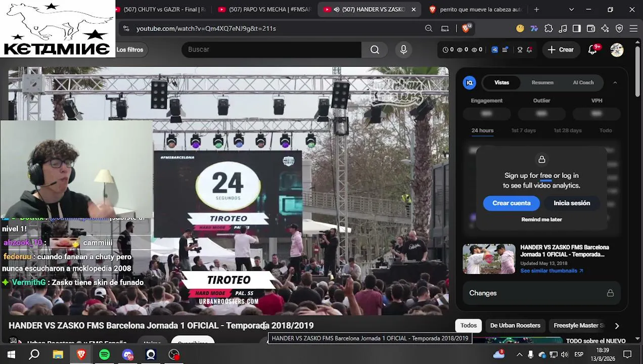Click the lock icon on the Changes row

point(610,293)
